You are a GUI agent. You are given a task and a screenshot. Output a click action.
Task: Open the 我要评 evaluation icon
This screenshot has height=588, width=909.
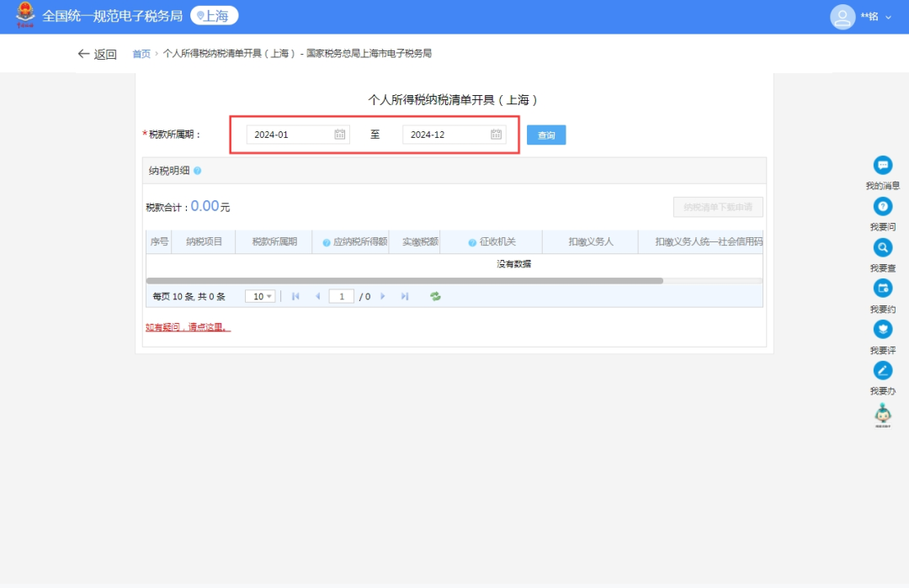point(882,328)
